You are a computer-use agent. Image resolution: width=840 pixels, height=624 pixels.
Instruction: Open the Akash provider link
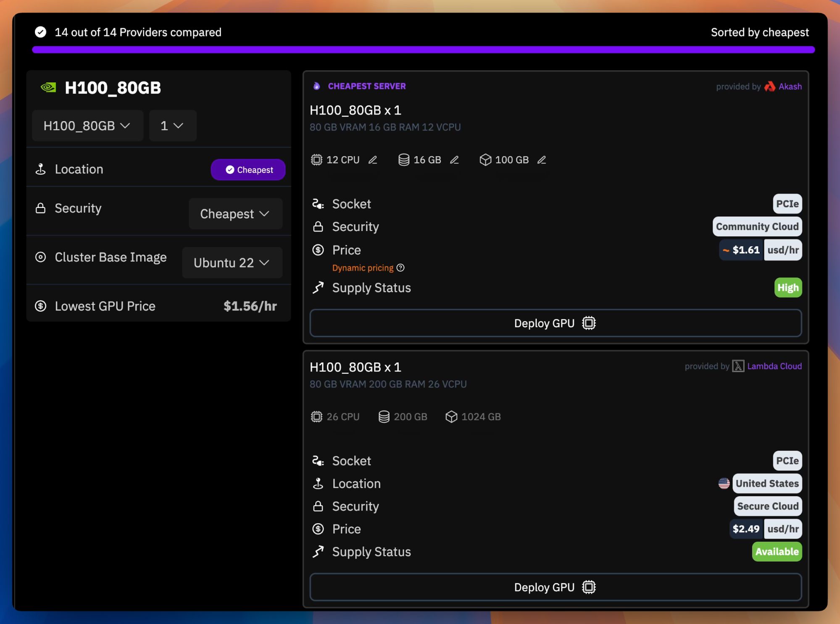click(x=790, y=87)
